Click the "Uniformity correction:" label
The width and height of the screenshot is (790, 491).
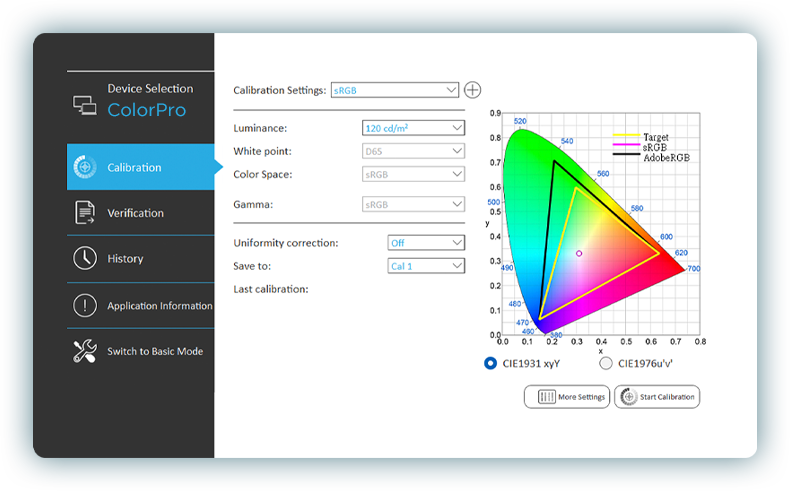(x=286, y=243)
